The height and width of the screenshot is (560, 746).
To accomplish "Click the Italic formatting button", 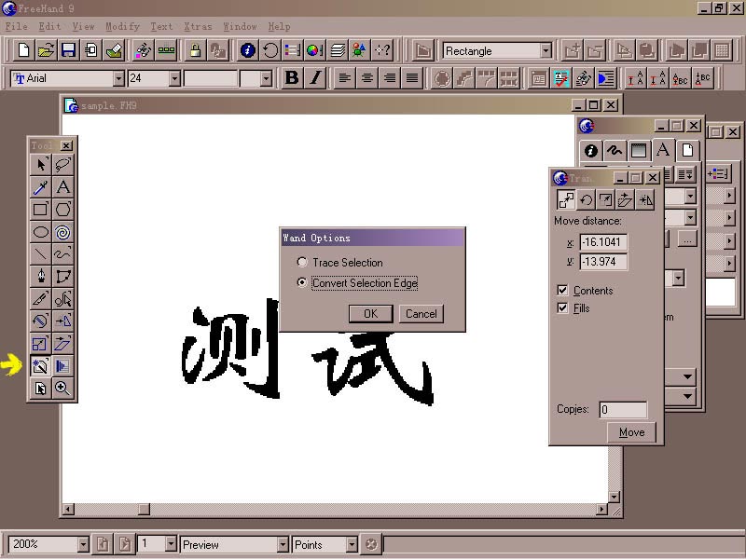I will click(x=315, y=78).
